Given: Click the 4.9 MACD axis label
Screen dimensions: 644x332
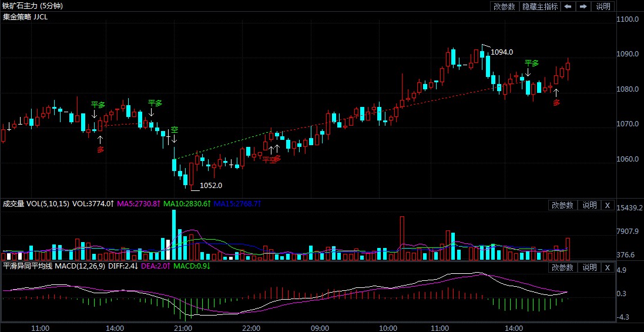Looking at the screenshot, I should coord(623,270).
